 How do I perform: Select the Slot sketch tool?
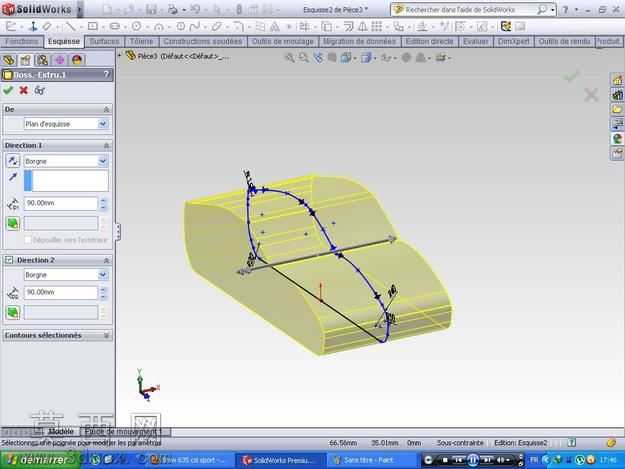point(114,27)
